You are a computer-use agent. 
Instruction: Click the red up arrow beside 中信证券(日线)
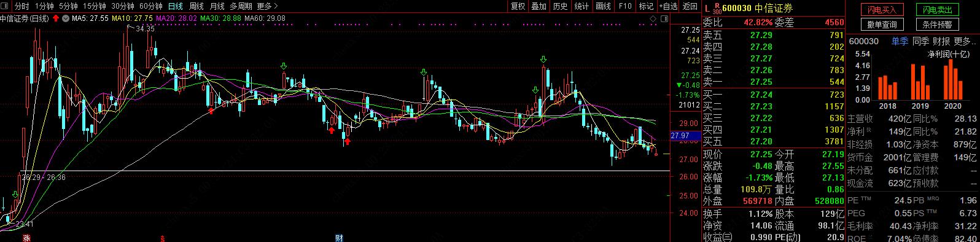pyautogui.click(x=56, y=18)
